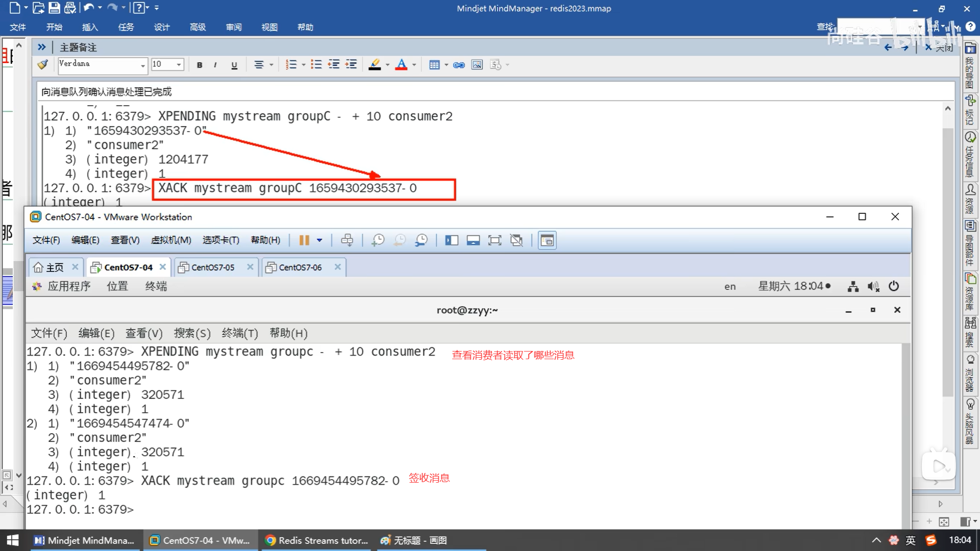
Task: Open font size 10 dropdown
Action: (x=179, y=65)
